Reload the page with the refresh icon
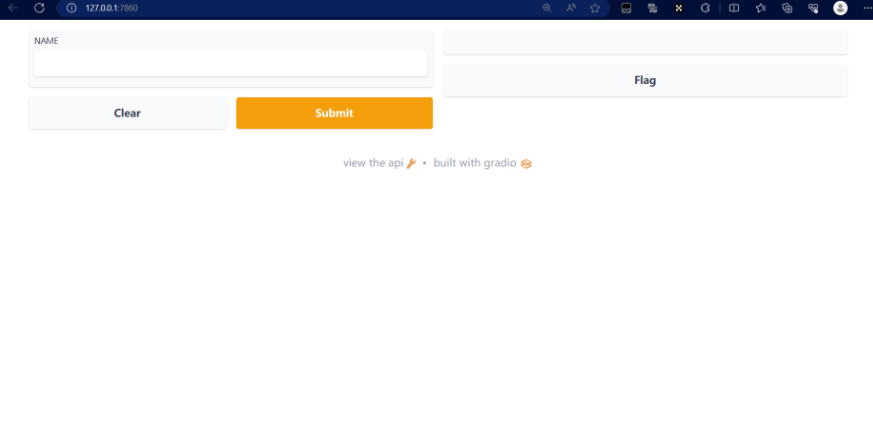The height and width of the screenshot is (440, 873). coord(39,8)
